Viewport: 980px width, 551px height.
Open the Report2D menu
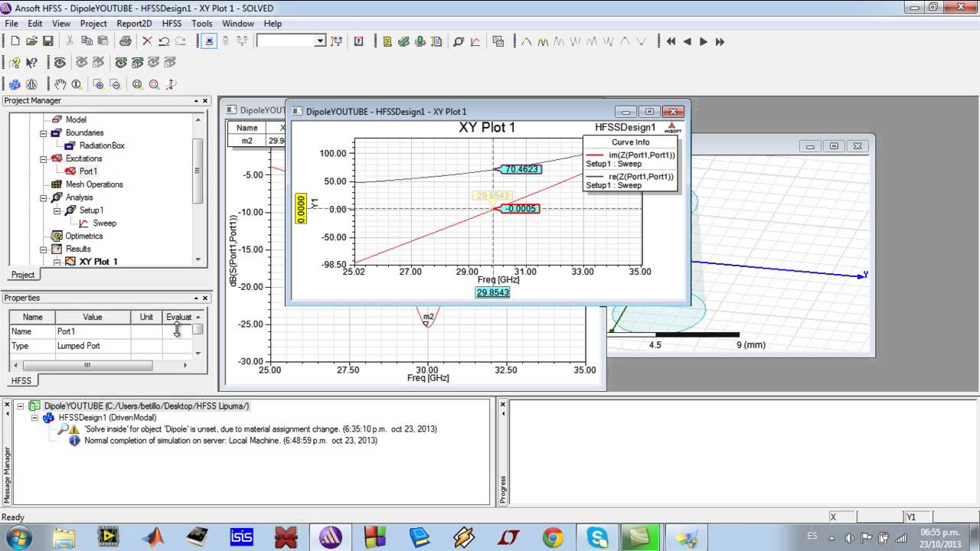(x=134, y=24)
